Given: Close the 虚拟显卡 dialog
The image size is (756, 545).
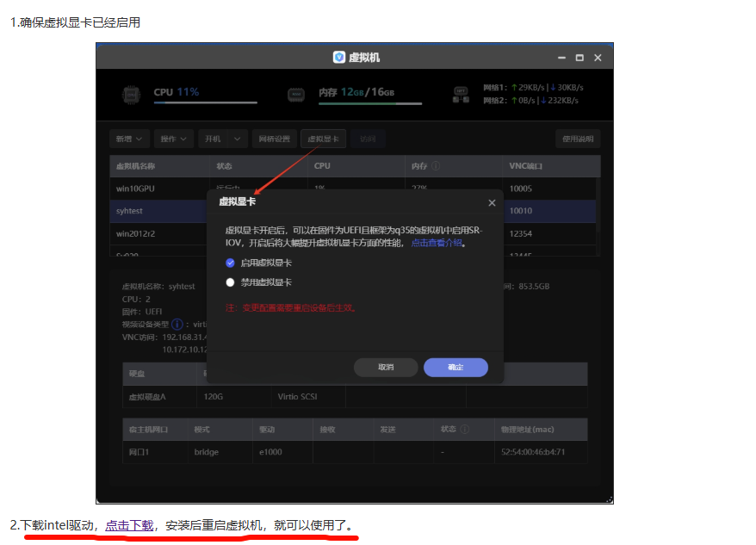Looking at the screenshot, I should [492, 203].
